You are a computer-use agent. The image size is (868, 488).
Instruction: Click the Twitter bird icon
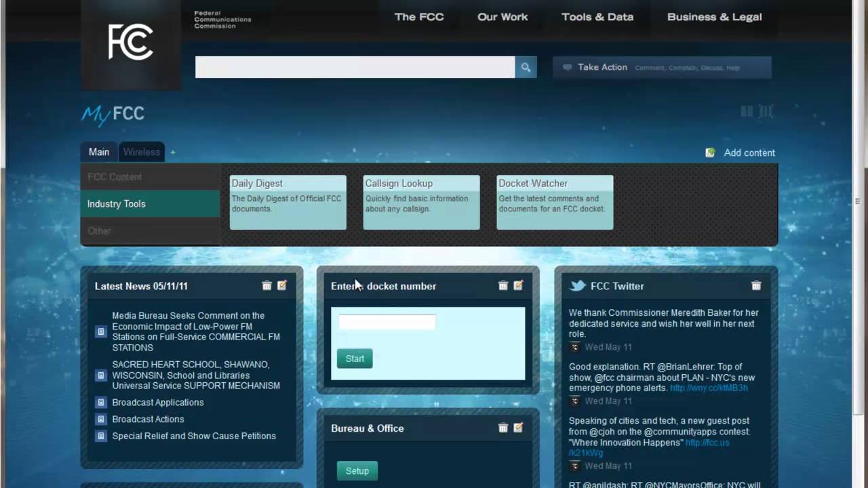(x=577, y=286)
